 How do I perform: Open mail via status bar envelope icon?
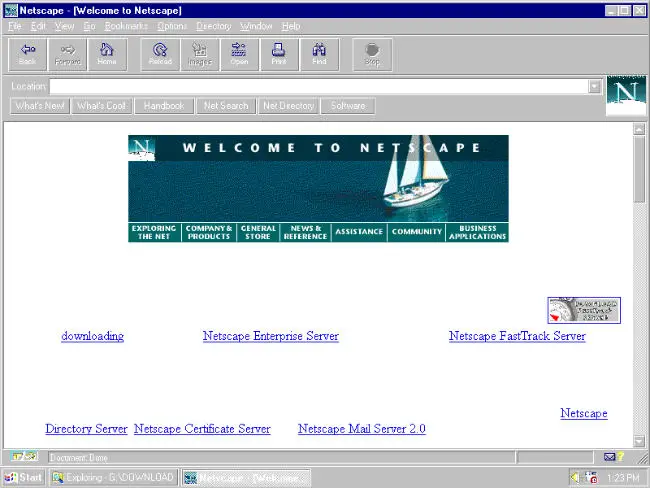click(609, 457)
